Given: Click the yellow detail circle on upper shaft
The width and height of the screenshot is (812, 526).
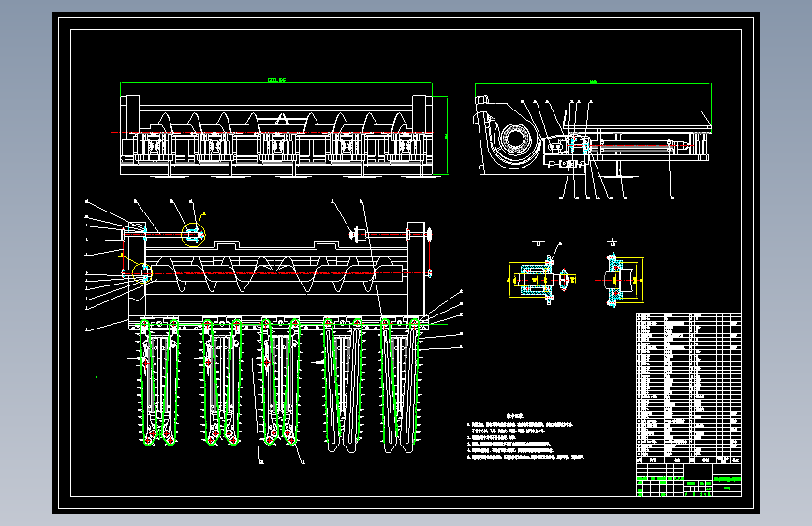Looking at the screenshot, I should [193, 235].
